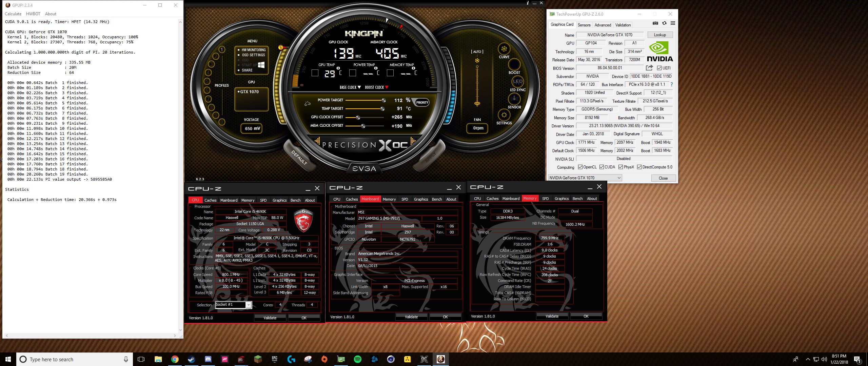This screenshot has width=868, height=366.
Task: Launch Spotify from the taskbar
Action: (x=357, y=359)
